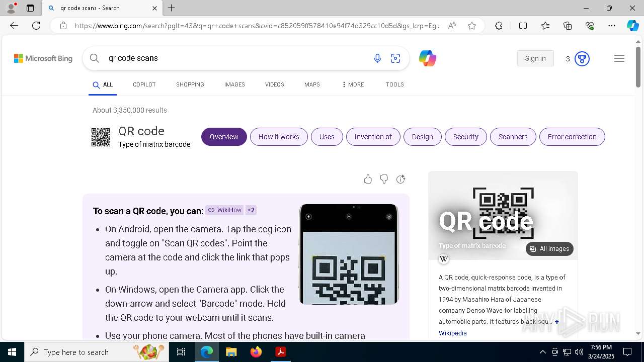Click the QR code heading title
The image size is (644, 362).
pos(141,131)
